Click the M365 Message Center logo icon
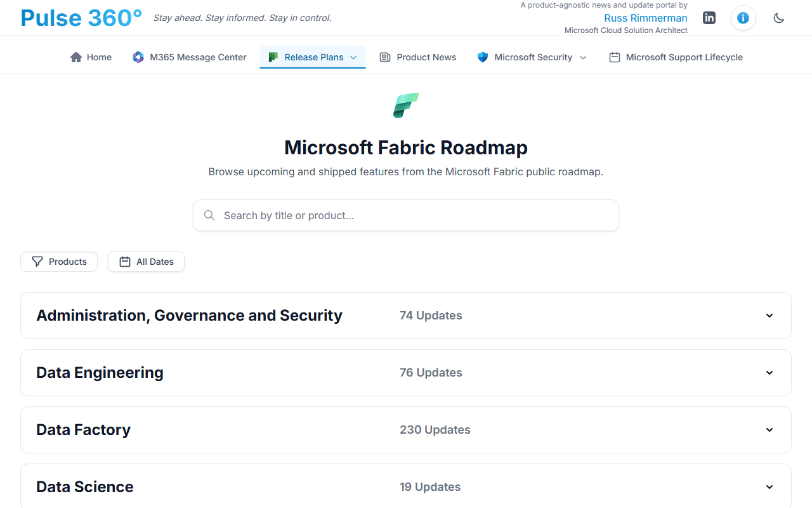The image size is (812, 508). click(138, 57)
